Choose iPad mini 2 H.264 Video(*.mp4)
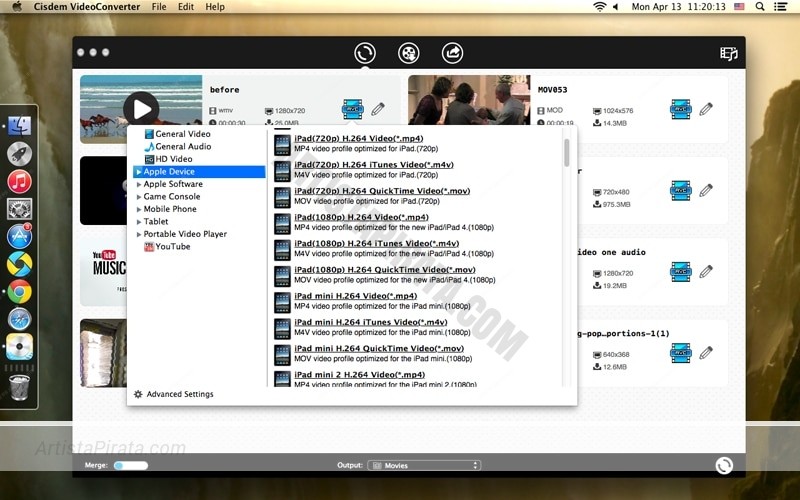This screenshot has width=800, height=500. (x=359, y=374)
